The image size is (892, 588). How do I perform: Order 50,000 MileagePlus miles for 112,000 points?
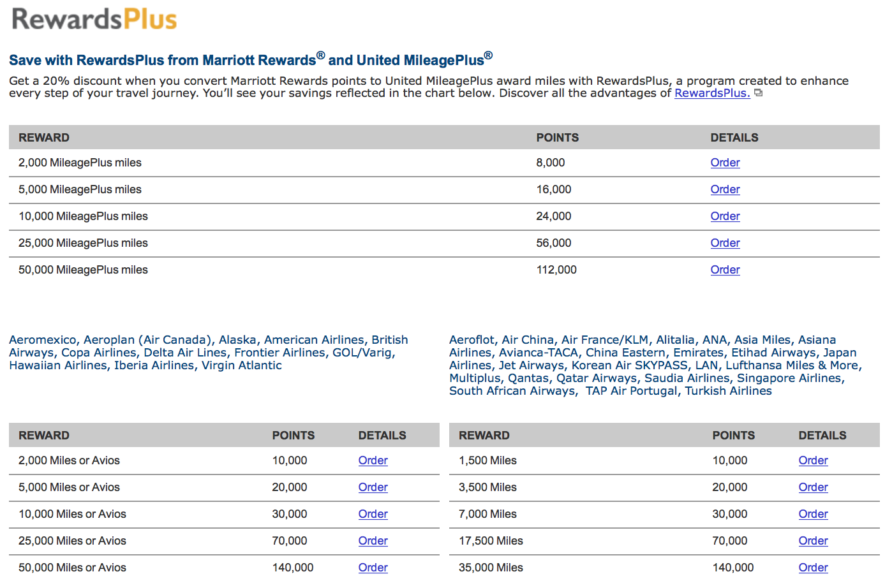click(725, 270)
